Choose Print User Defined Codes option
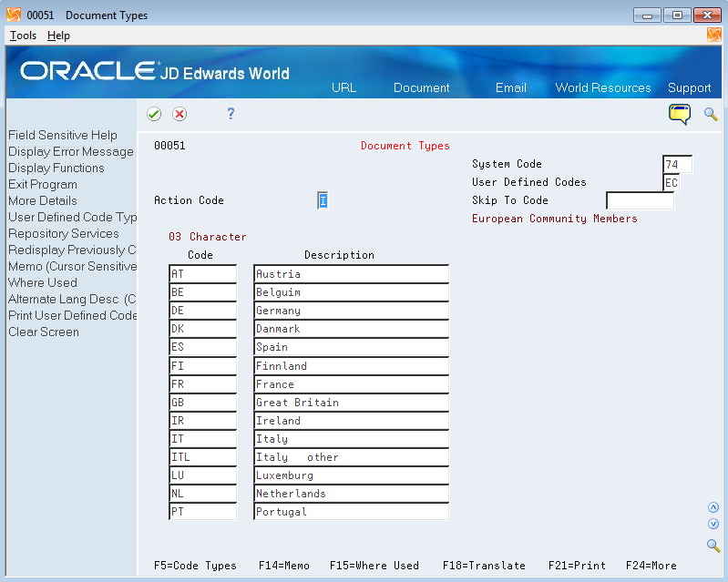 [x=72, y=316]
